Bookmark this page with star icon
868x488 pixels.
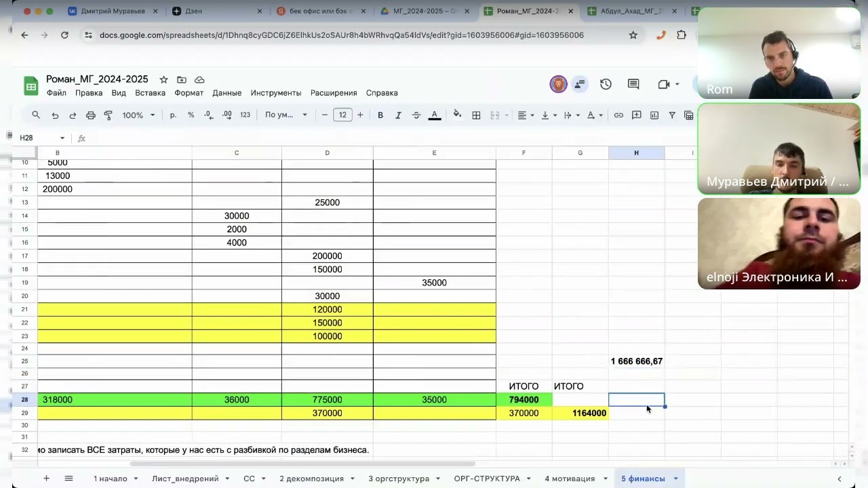click(633, 35)
